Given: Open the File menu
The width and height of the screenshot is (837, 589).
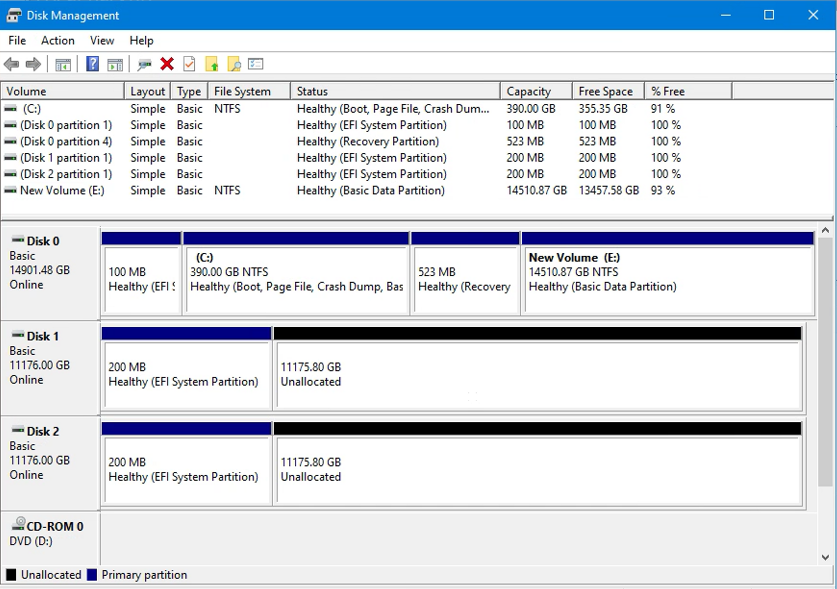Looking at the screenshot, I should pos(16,41).
